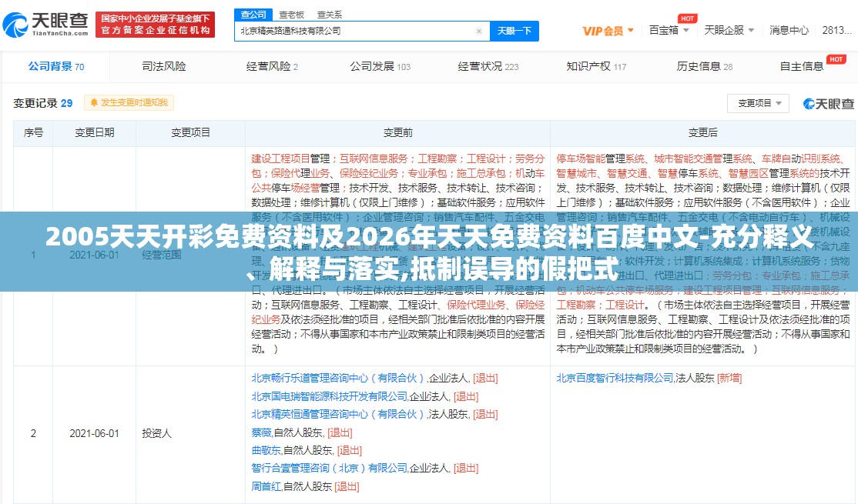
Task: Click the HOT badge on 自主信息
Action: coord(836,59)
